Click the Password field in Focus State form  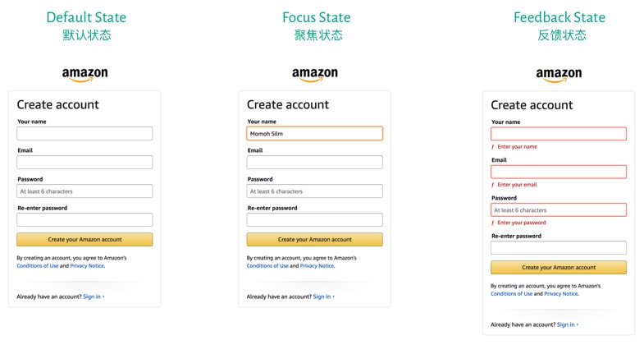(x=314, y=191)
